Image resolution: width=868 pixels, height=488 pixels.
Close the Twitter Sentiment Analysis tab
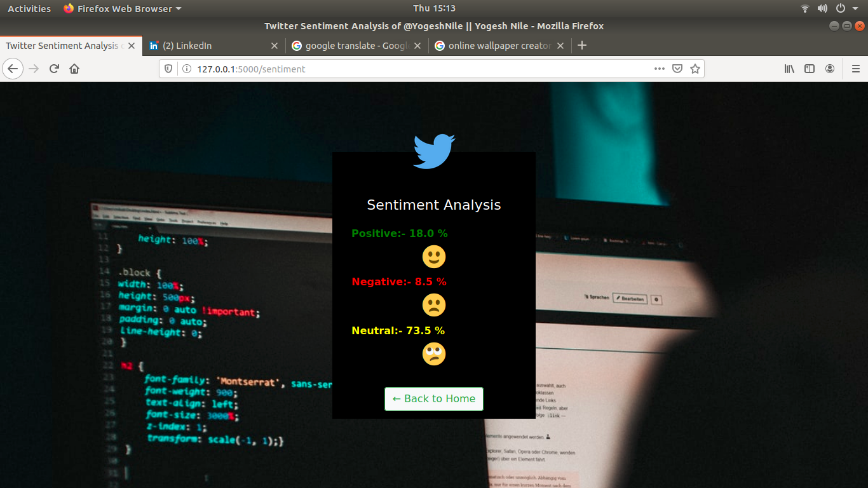[x=132, y=46]
